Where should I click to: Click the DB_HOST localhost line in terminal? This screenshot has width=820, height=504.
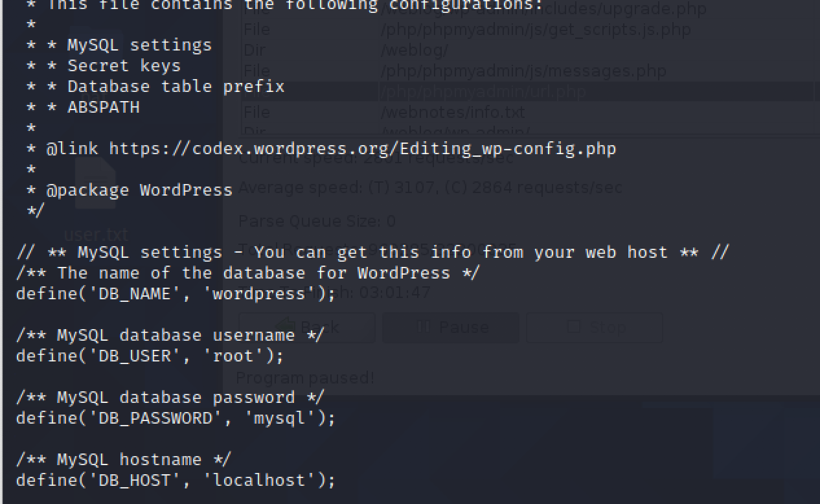(x=176, y=480)
